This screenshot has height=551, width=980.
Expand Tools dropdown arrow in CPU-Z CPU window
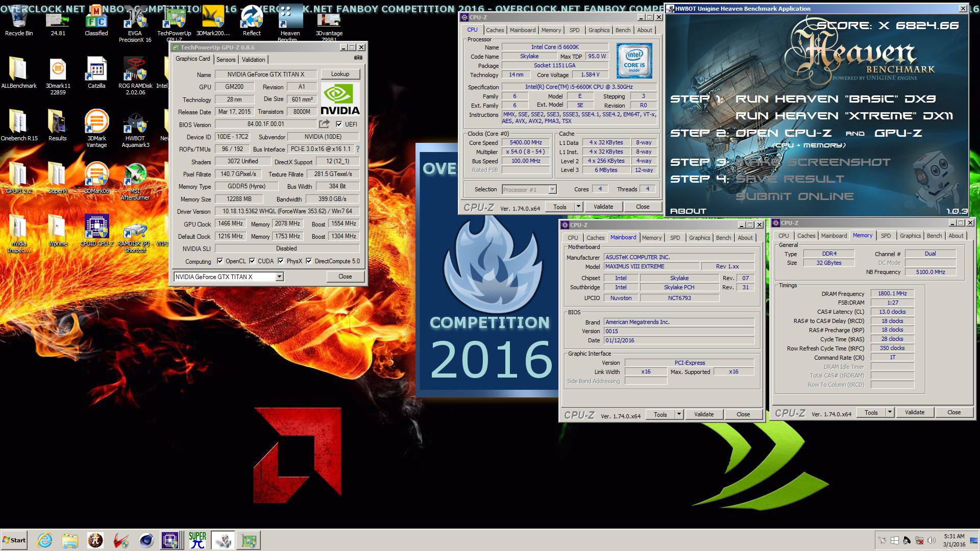click(x=578, y=207)
